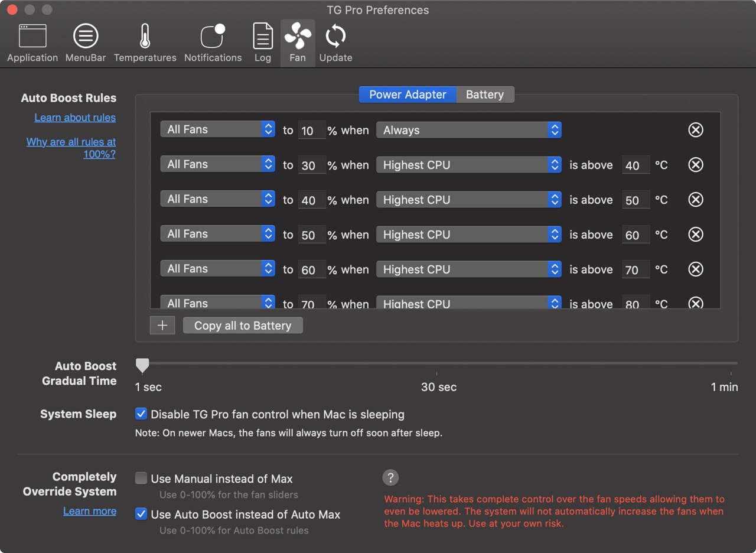Click the 60 percent speed field
Image resolution: width=756 pixels, height=553 pixels.
click(311, 270)
